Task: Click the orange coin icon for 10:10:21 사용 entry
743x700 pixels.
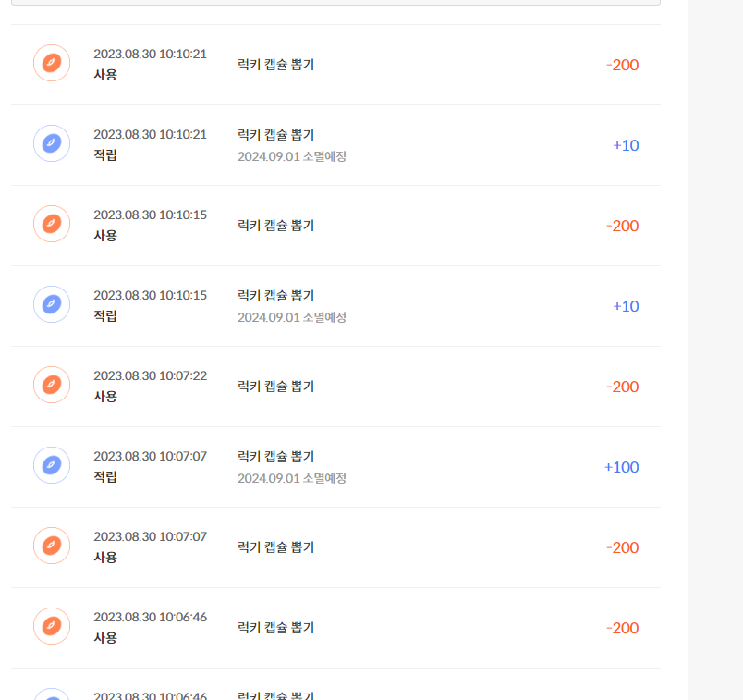Action: [52, 63]
